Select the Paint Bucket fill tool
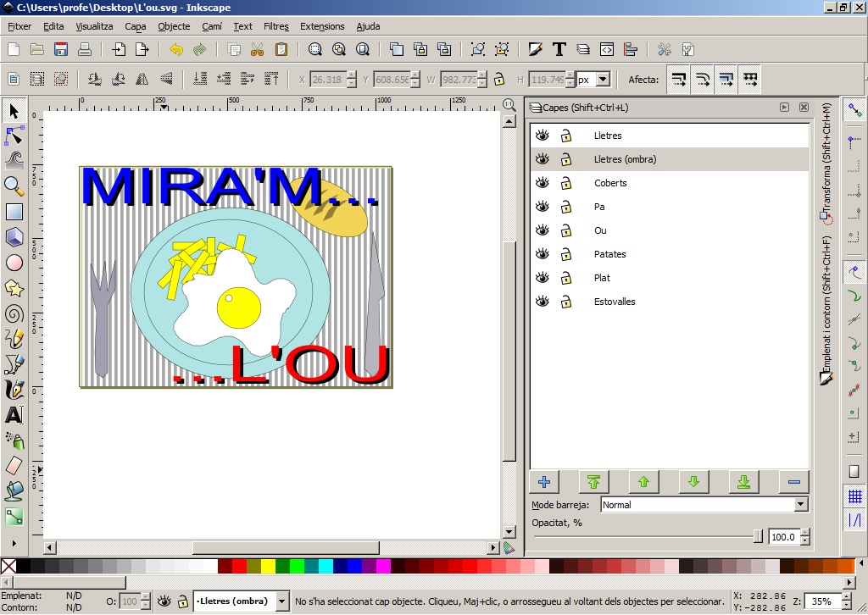Screen dimensions: 868x615 pyautogui.click(x=14, y=490)
